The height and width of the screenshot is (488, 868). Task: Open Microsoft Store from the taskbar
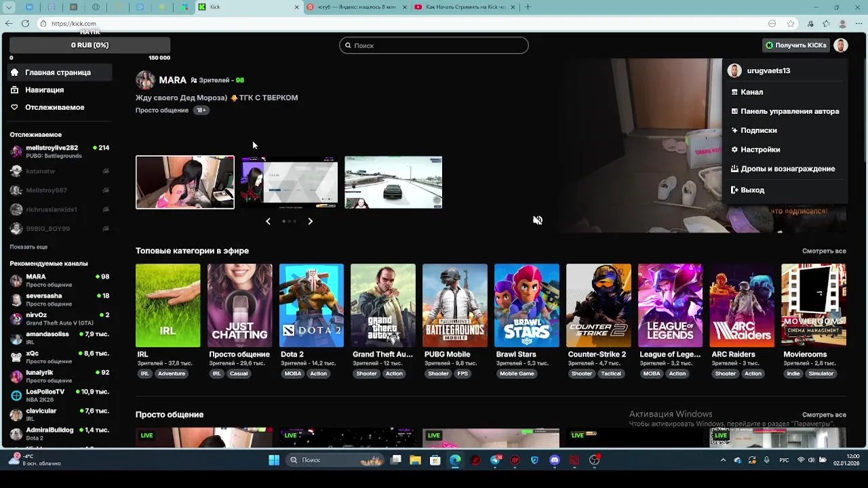click(x=435, y=460)
